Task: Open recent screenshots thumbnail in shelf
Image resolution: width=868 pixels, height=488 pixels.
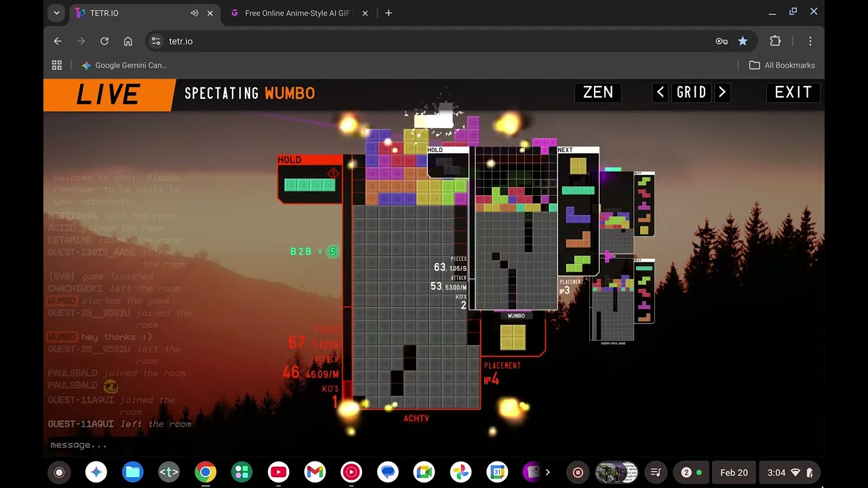Action: click(616, 472)
